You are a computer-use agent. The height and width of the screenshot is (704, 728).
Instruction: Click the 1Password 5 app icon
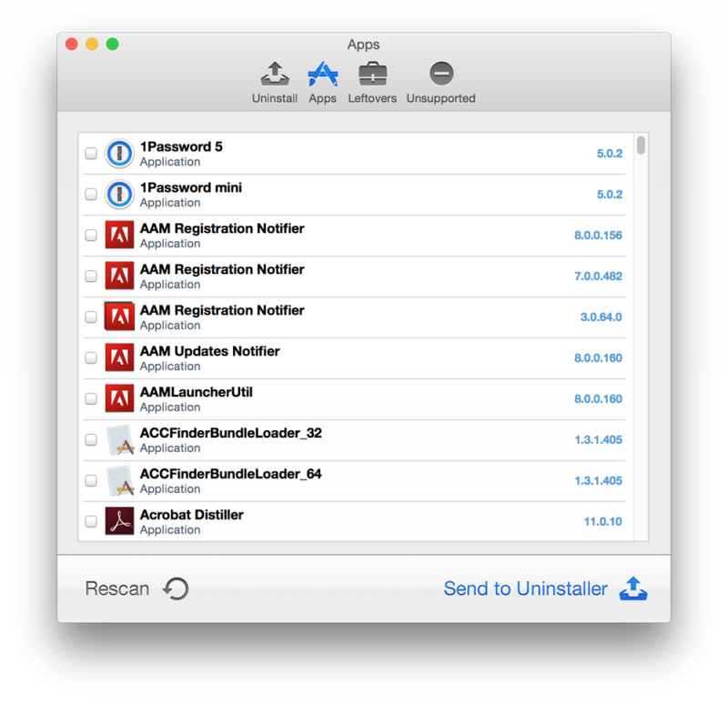[119, 154]
